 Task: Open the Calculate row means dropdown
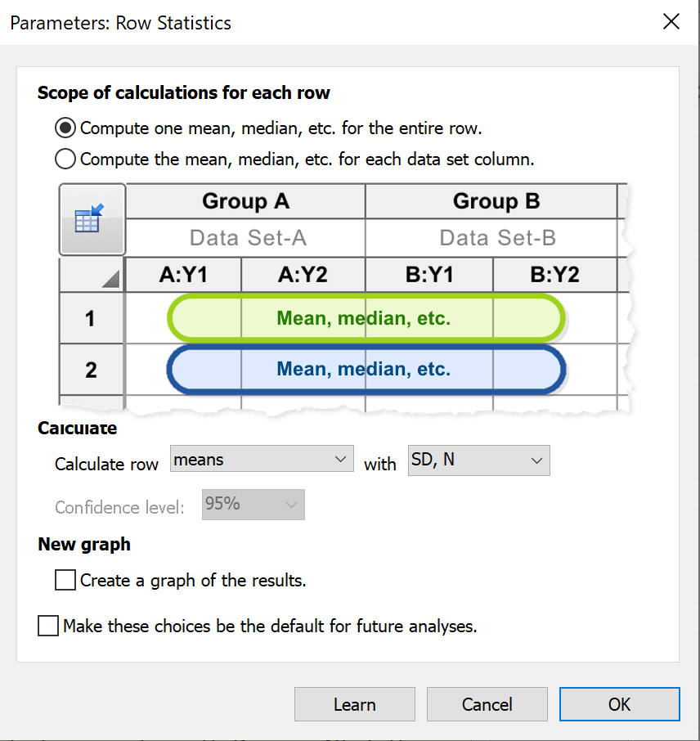point(262,460)
